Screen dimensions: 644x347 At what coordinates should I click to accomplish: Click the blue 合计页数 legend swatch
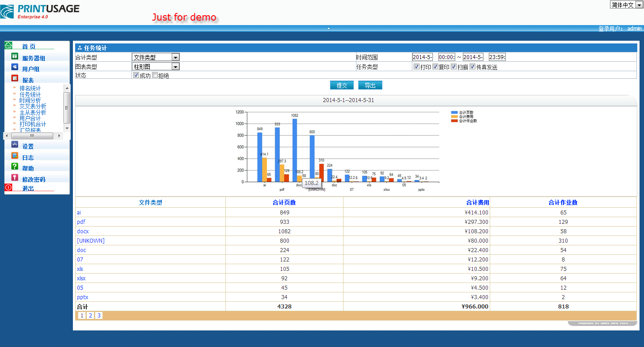click(x=454, y=112)
